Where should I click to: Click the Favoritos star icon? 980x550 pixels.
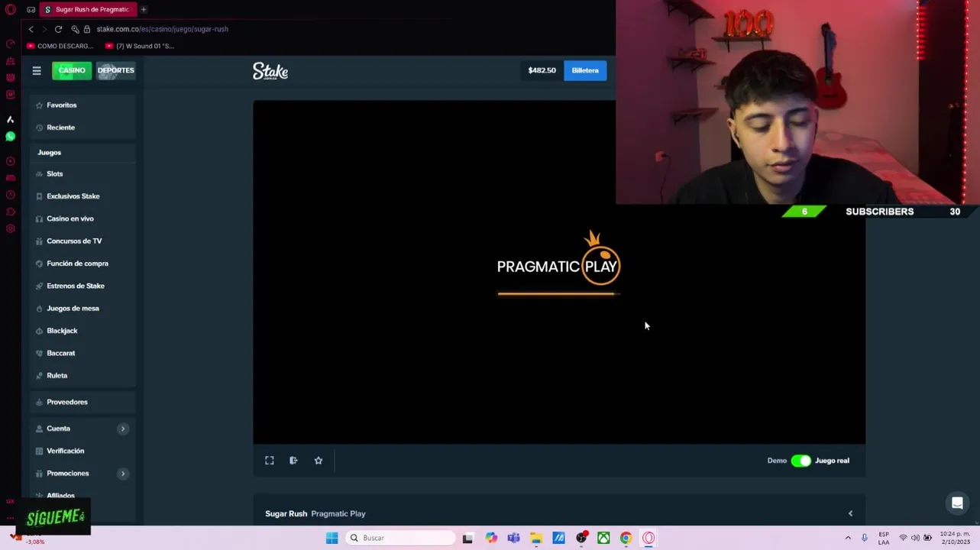coord(39,105)
